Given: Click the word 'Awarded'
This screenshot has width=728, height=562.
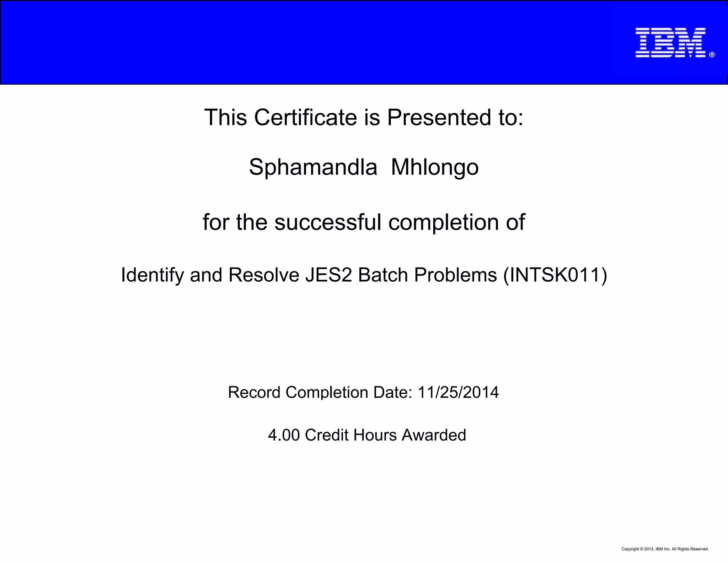Looking at the screenshot, I should pyautogui.click(x=434, y=435).
